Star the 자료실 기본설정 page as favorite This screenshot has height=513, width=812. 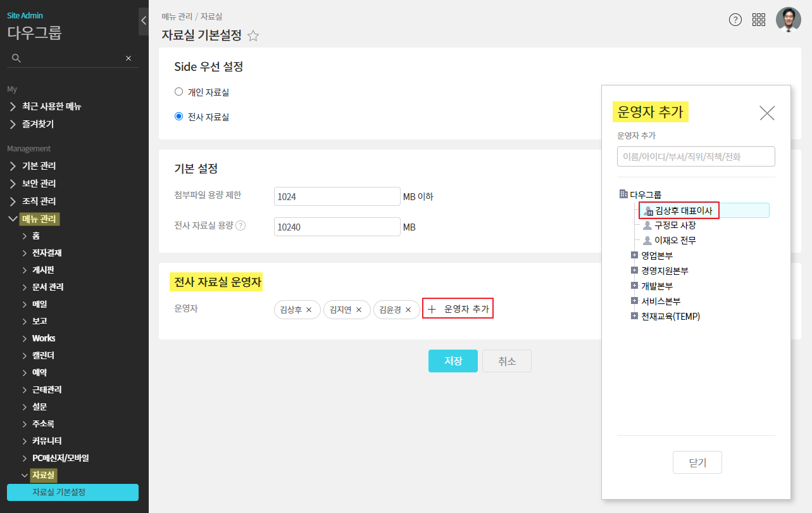[253, 36]
